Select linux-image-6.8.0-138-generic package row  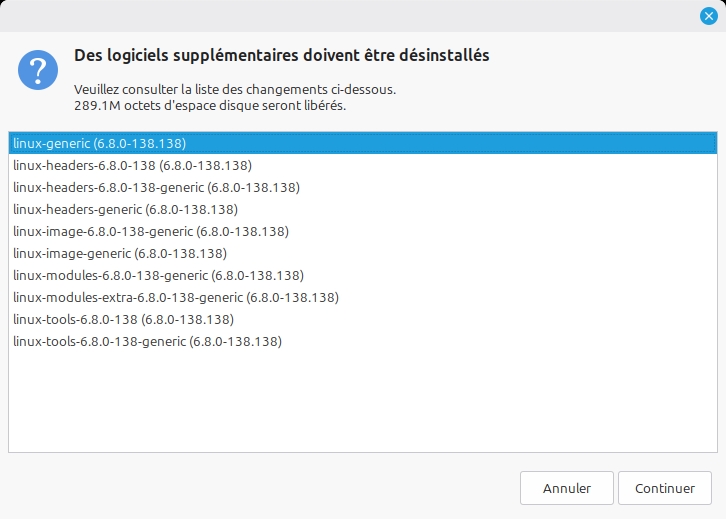363,231
